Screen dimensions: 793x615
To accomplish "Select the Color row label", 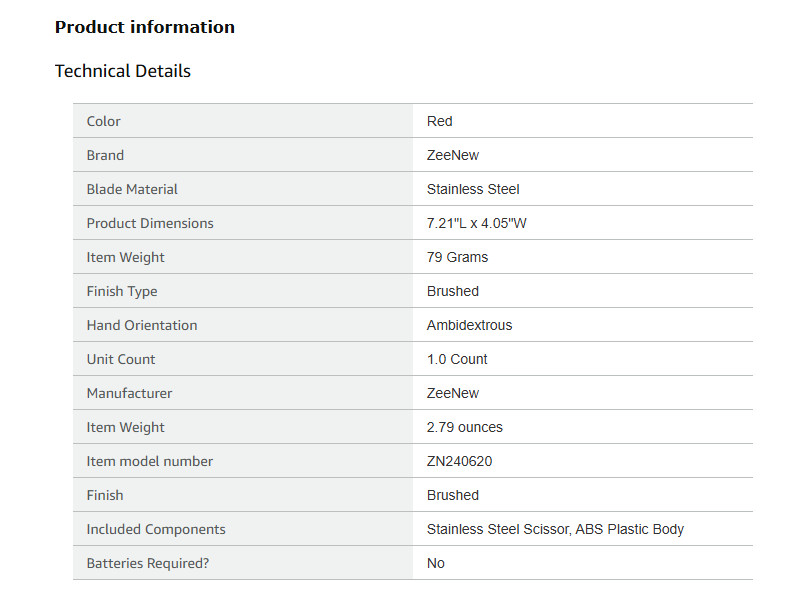I will pyautogui.click(x=103, y=121).
